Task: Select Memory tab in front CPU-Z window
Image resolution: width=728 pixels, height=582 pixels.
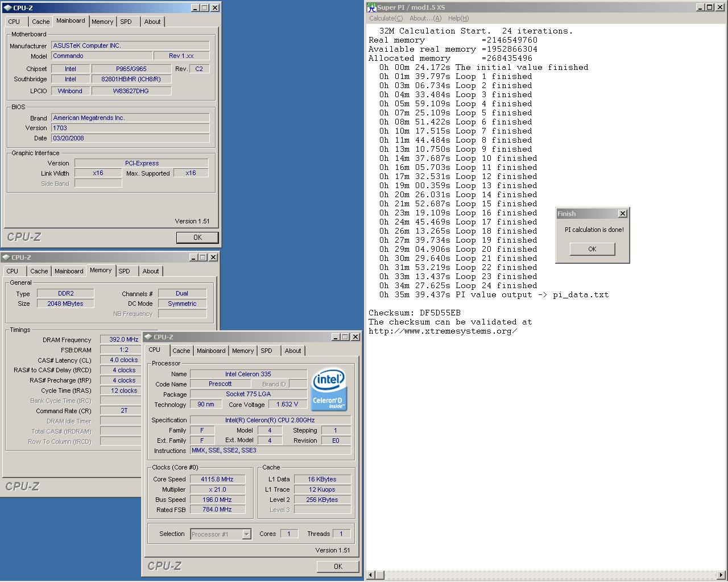Action: (x=243, y=351)
